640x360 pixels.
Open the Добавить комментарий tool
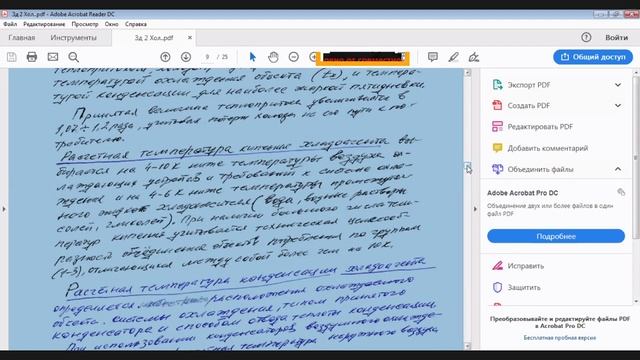[x=548, y=148]
